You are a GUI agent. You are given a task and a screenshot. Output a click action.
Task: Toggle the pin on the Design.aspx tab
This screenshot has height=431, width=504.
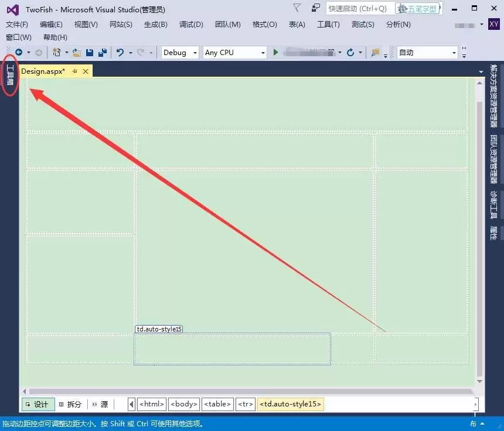(x=75, y=71)
